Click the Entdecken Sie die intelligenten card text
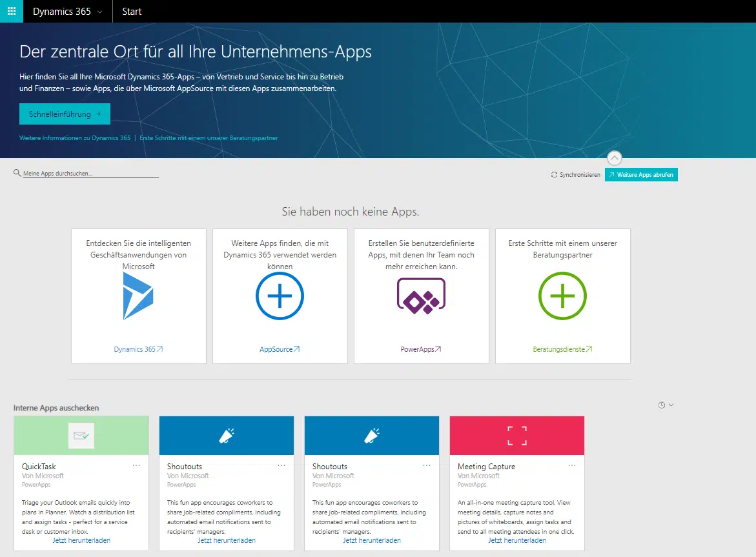Screen dimensions: 756x557 click(x=138, y=255)
